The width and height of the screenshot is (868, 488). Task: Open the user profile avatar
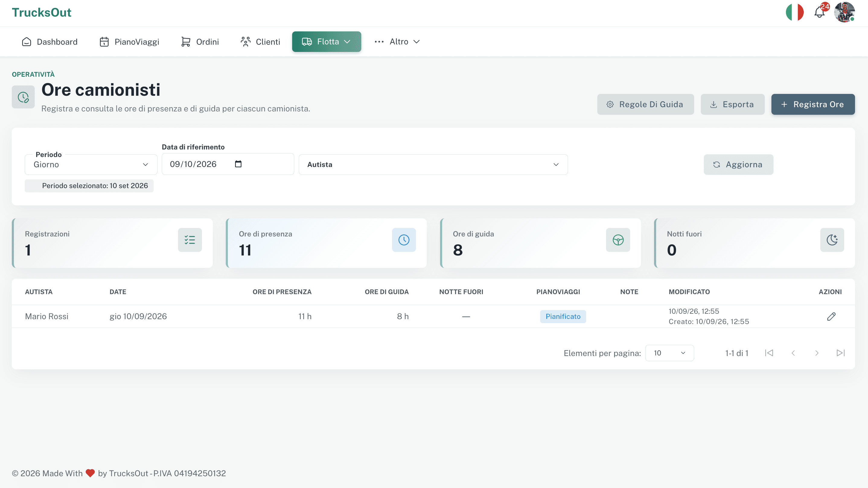pos(844,12)
